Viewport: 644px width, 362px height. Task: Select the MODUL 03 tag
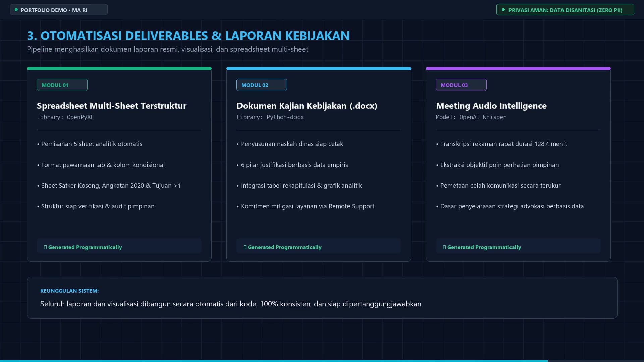pyautogui.click(x=461, y=85)
